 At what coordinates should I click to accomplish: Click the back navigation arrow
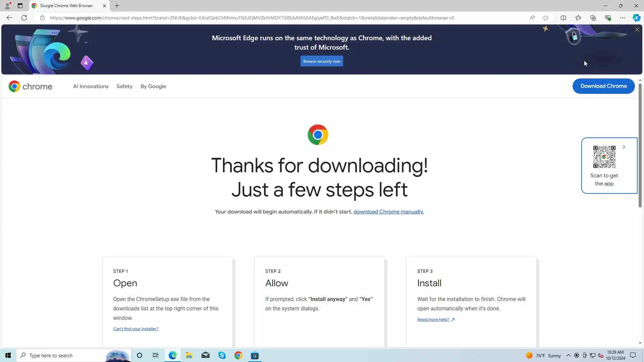[x=9, y=18]
